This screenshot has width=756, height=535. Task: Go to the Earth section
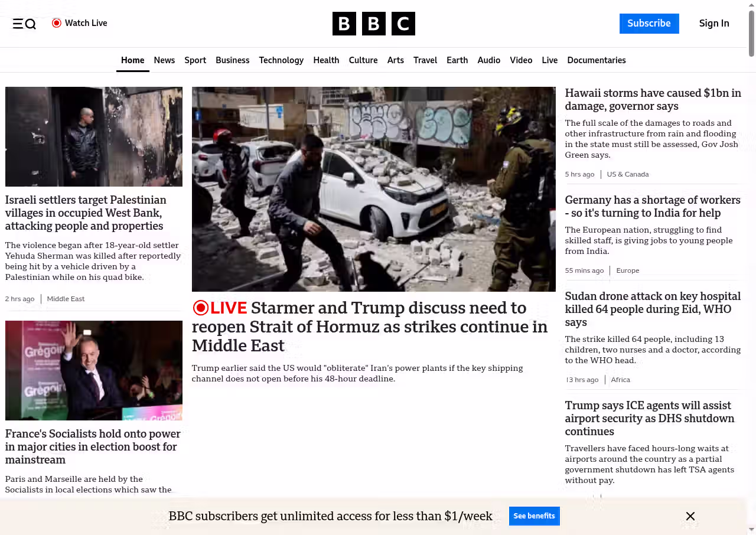point(457,60)
